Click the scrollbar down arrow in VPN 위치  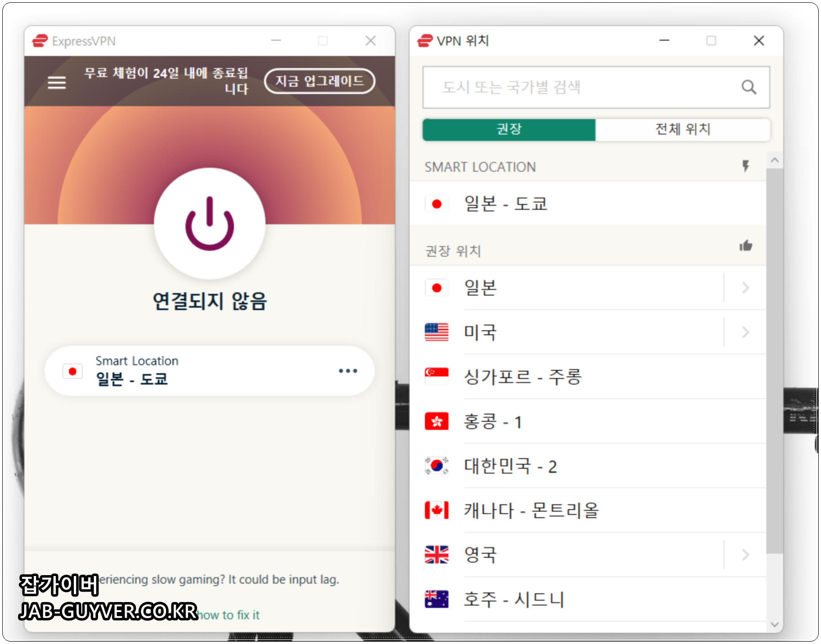tap(774, 624)
